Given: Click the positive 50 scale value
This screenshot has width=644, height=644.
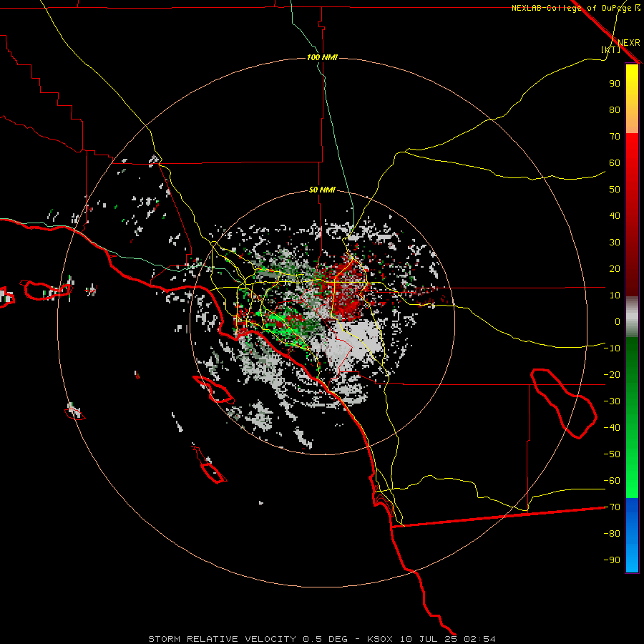Looking at the screenshot, I should coord(615,190).
